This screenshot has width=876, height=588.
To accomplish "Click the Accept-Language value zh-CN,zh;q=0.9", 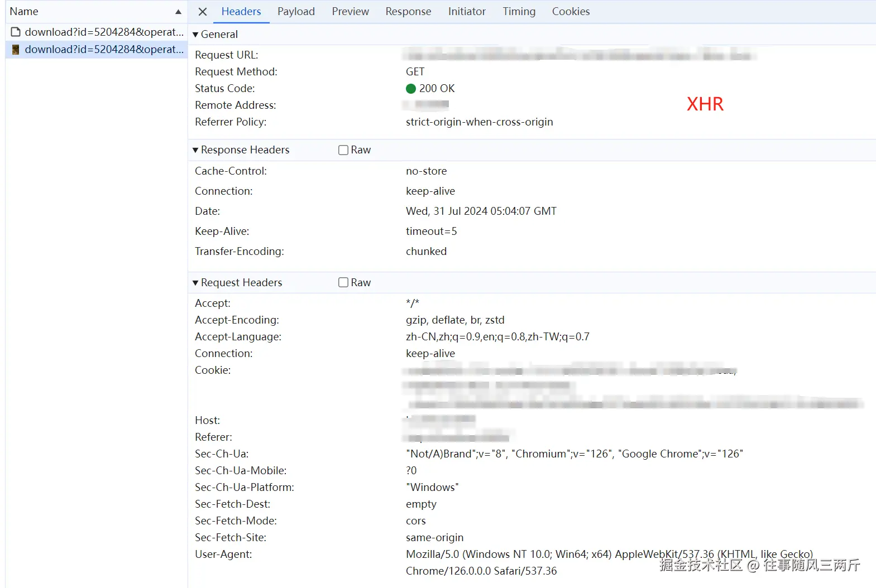I will (497, 337).
